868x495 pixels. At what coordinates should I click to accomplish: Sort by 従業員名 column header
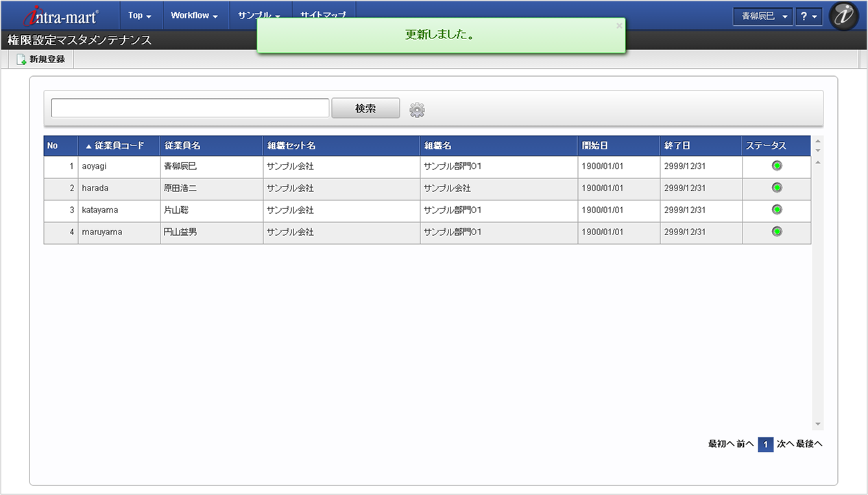(x=212, y=146)
